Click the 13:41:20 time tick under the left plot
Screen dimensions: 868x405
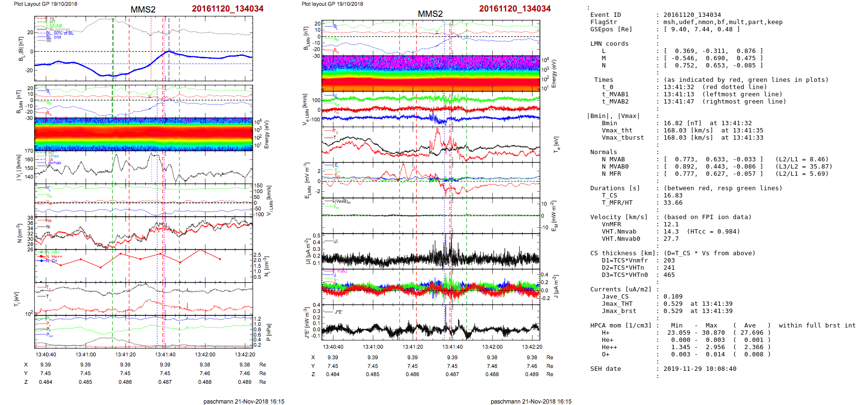point(125,354)
